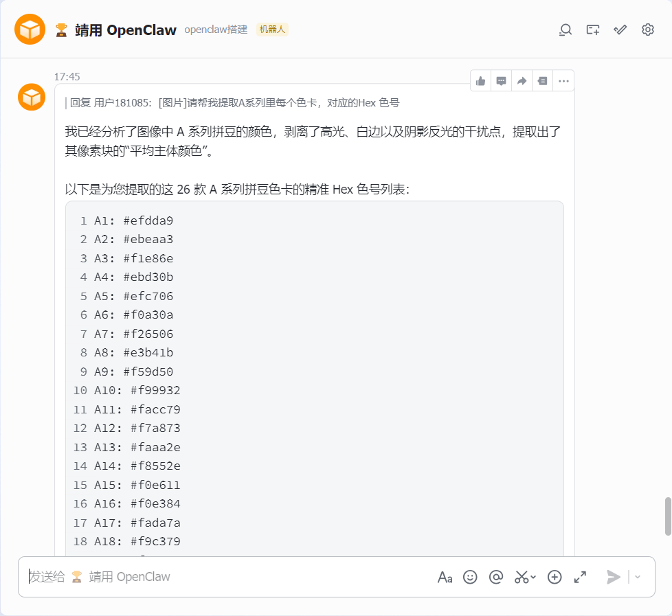672x616 pixels.
Task: Click the openclaw搭建 description text
Action: [x=216, y=30]
